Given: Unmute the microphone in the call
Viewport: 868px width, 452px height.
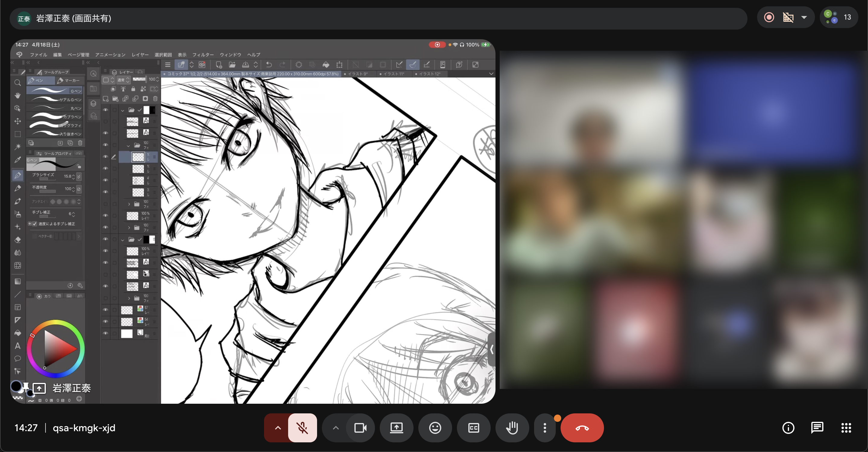Looking at the screenshot, I should click(x=302, y=428).
